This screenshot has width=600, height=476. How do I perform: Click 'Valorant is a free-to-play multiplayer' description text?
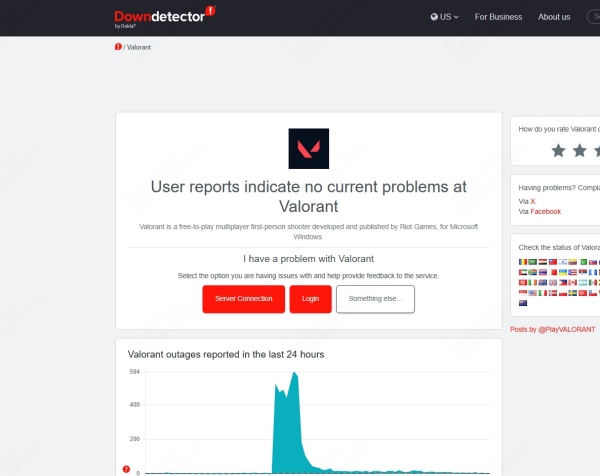point(308,231)
